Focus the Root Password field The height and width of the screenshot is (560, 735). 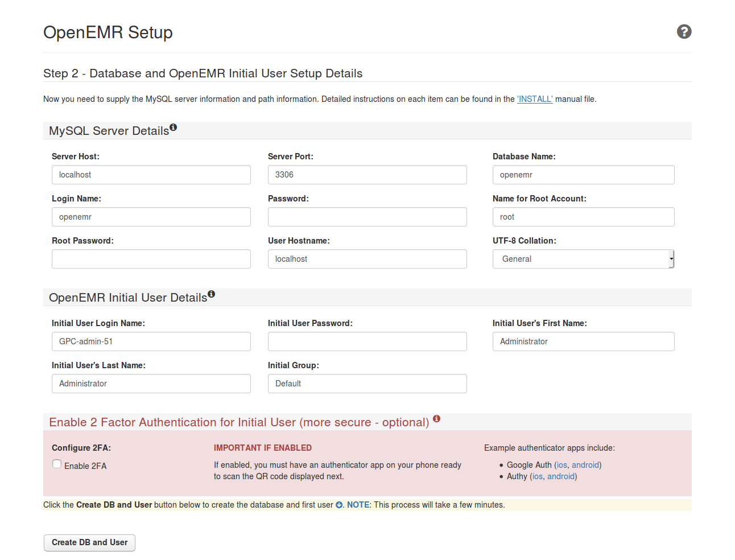pos(151,259)
